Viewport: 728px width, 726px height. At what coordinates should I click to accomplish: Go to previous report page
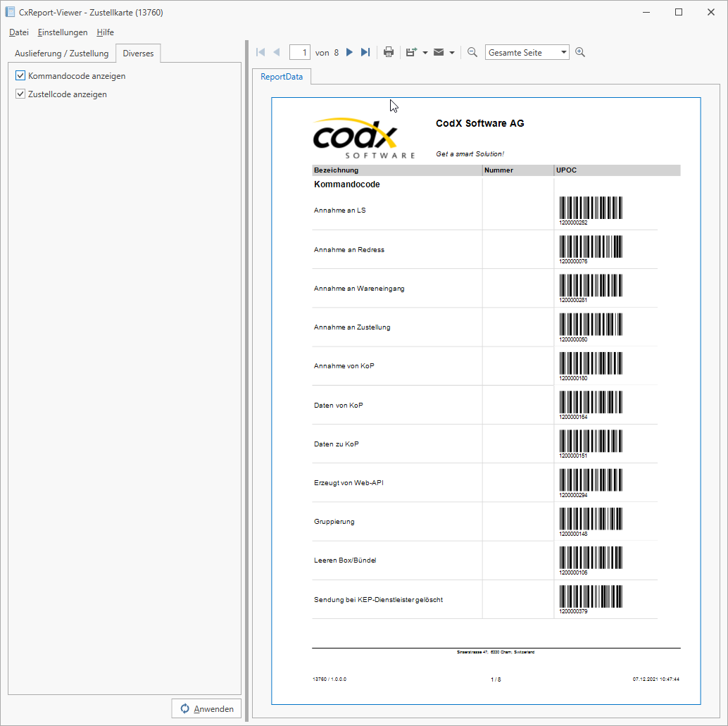(x=277, y=53)
